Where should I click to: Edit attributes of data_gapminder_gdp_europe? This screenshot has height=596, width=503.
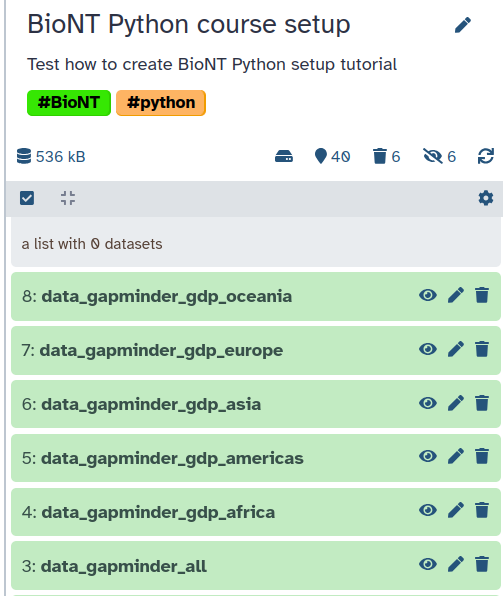click(456, 349)
